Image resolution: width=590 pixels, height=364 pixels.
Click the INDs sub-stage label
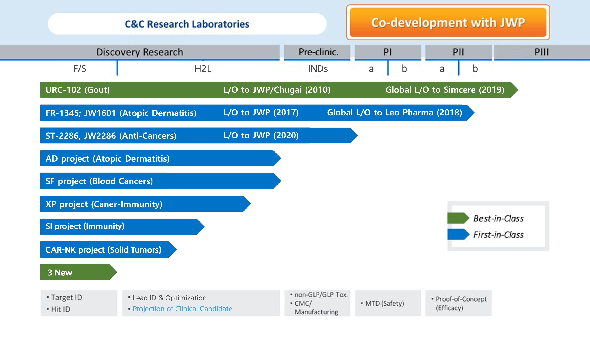(318, 69)
